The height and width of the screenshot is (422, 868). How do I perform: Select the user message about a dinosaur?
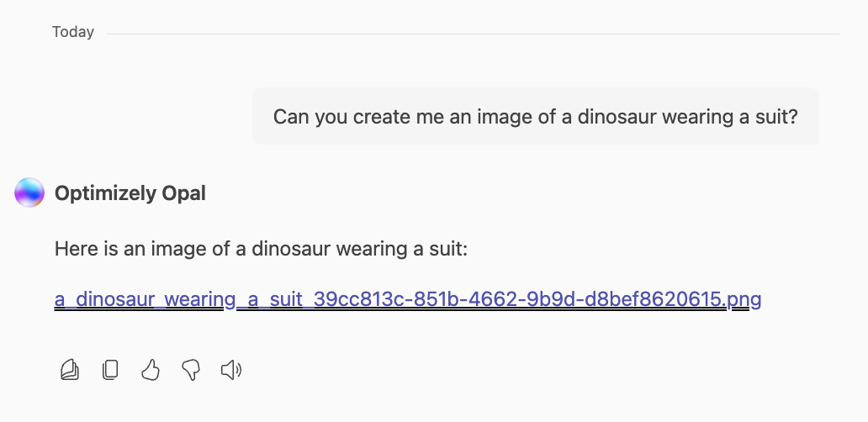click(x=535, y=116)
